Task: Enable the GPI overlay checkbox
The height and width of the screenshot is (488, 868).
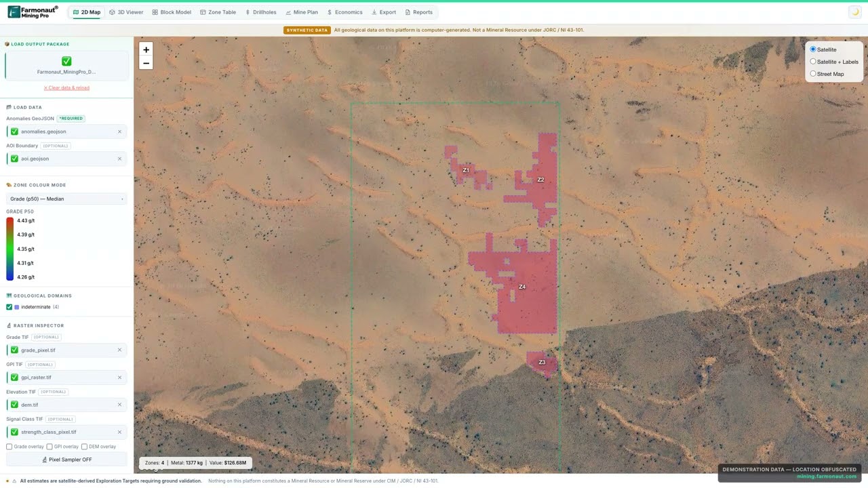Action: (50, 447)
